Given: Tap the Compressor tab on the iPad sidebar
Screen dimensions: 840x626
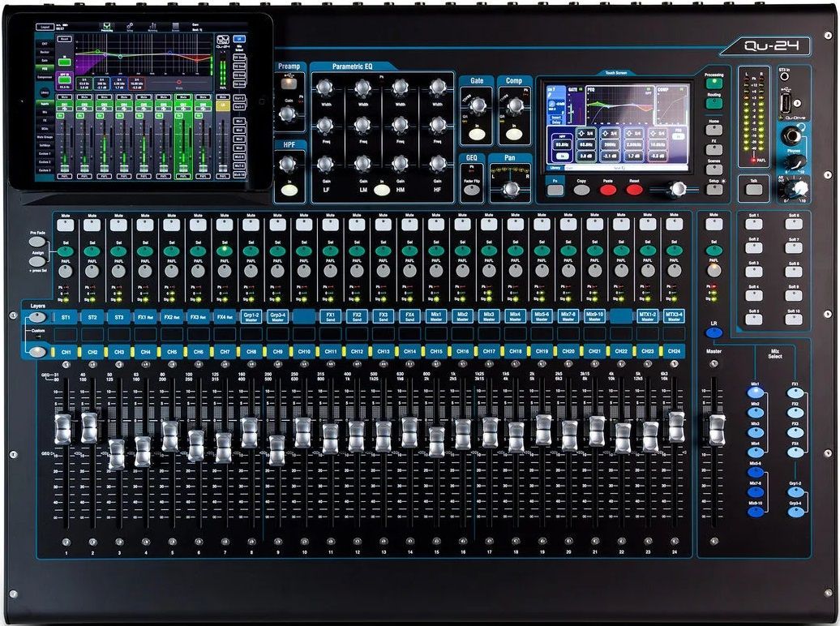Looking at the screenshot, I should coord(45,77).
